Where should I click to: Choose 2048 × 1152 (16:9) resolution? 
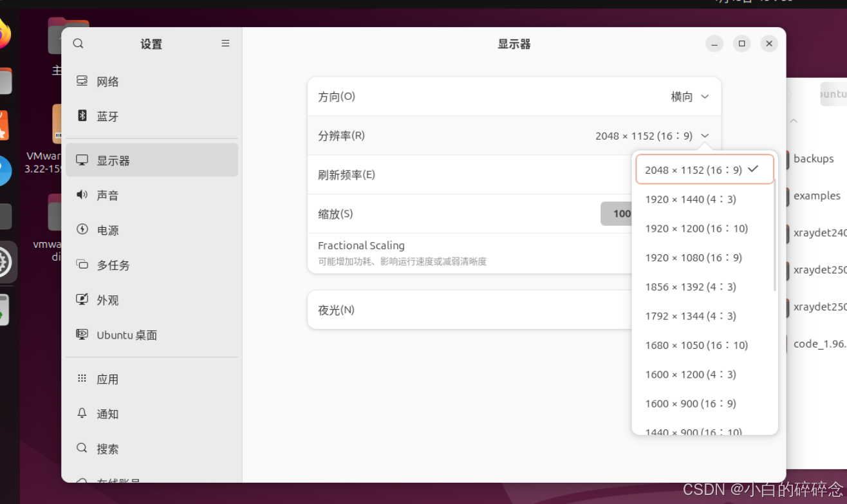point(704,170)
